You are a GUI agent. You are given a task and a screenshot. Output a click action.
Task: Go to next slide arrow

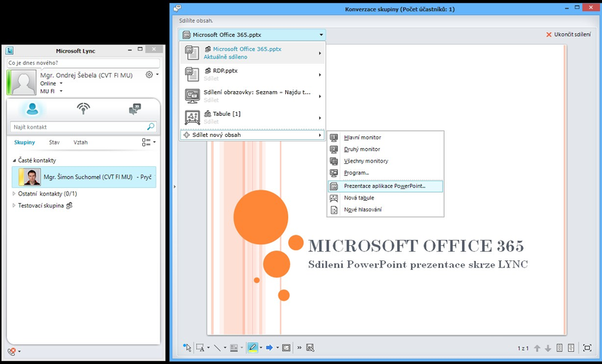click(x=548, y=348)
